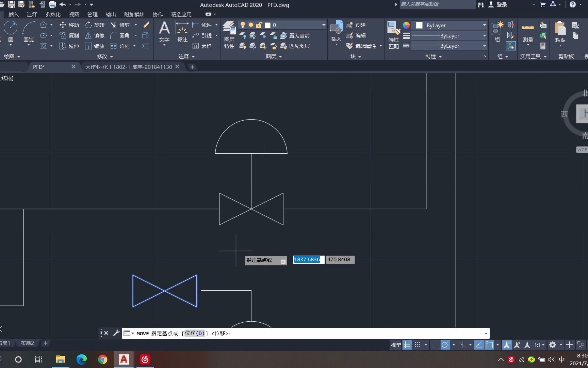Open the 注释 ribbon tab

click(32, 14)
